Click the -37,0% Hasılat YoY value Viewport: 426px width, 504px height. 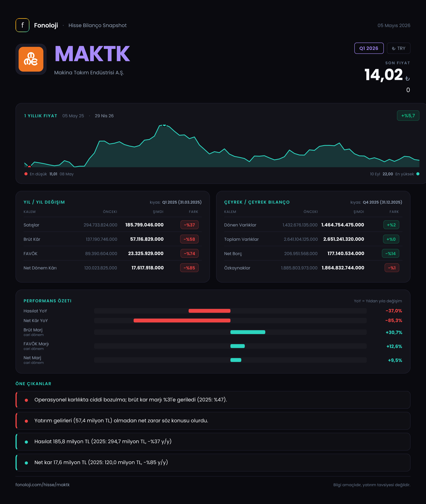(394, 311)
